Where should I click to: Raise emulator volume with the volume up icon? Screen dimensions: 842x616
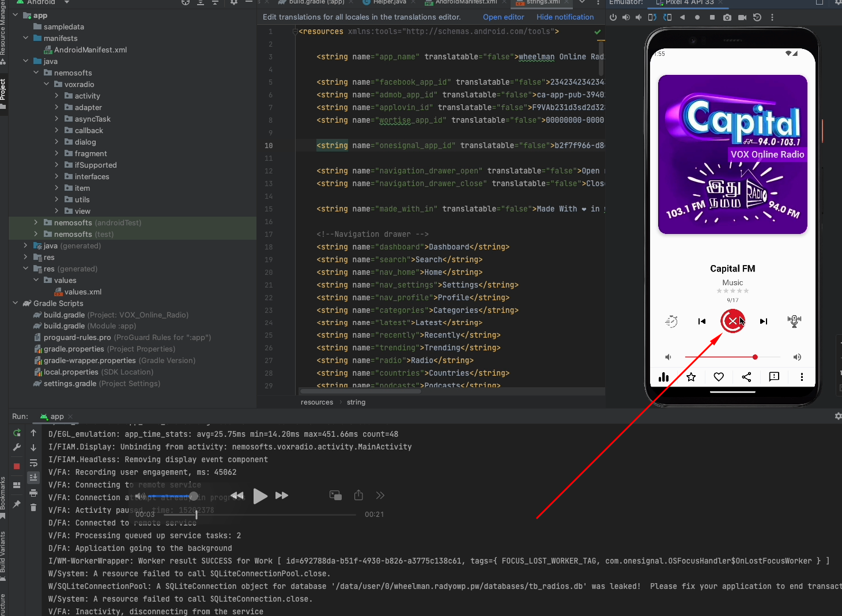(626, 17)
